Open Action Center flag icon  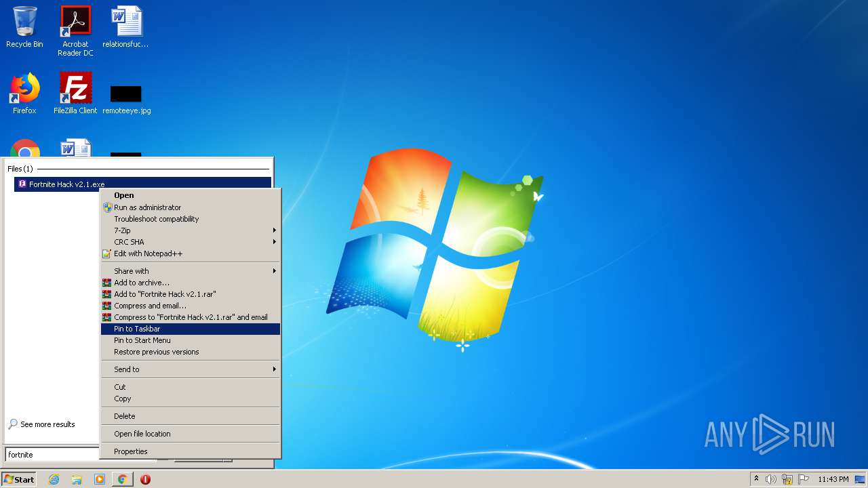pos(804,479)
